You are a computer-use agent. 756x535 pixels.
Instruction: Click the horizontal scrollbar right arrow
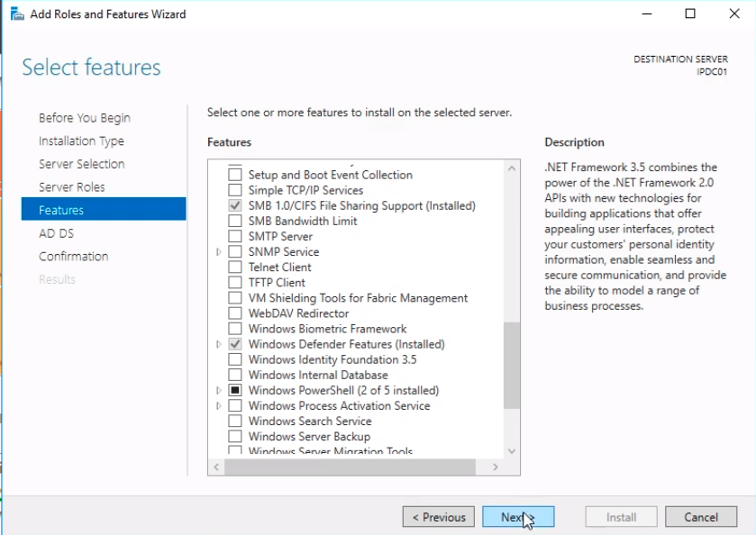pyautogui.click(x=495, y=467)
